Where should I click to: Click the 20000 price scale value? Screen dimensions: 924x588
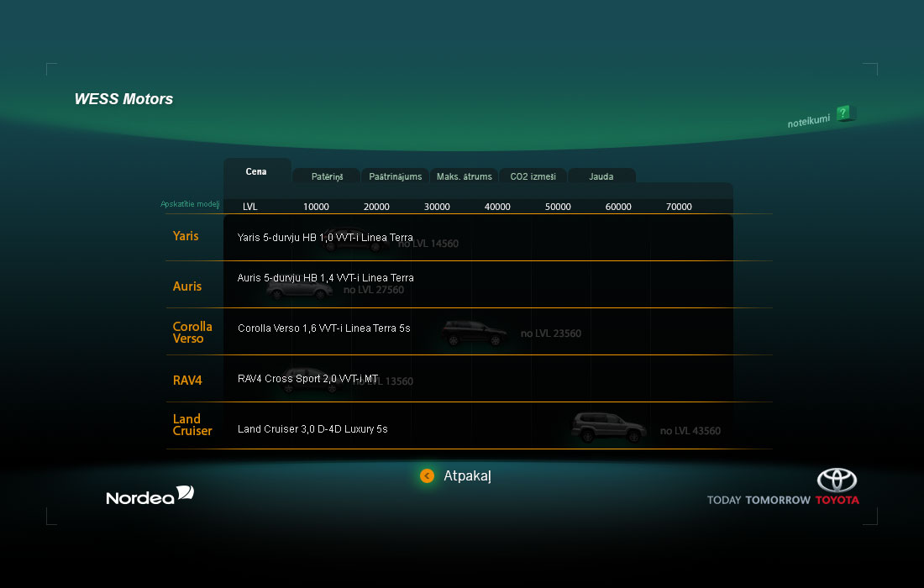pyautogui.click(x=376, y=207)
